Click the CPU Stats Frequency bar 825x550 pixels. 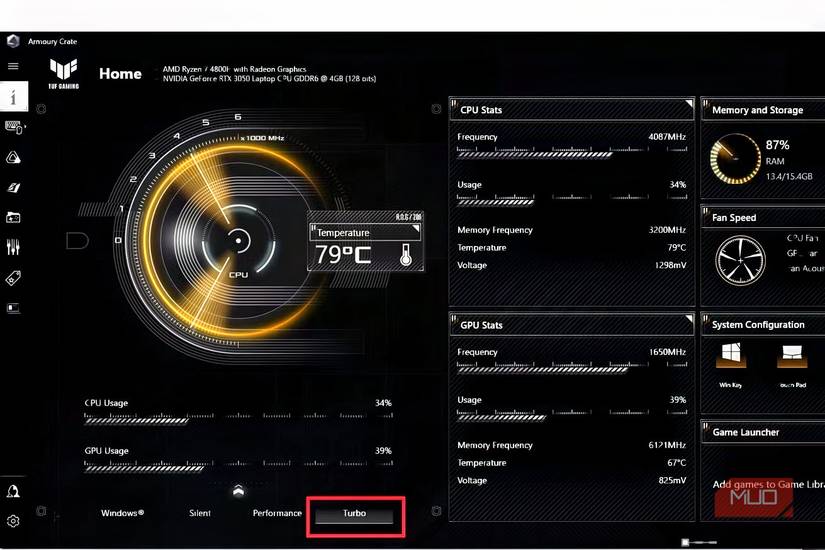(572, 152)
